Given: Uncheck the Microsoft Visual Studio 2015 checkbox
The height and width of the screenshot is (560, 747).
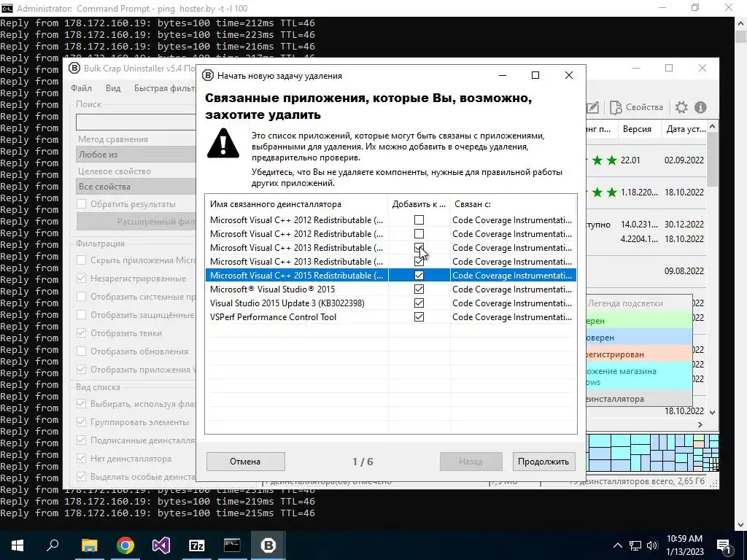Looking at the screenshot, I should point(419,289).
